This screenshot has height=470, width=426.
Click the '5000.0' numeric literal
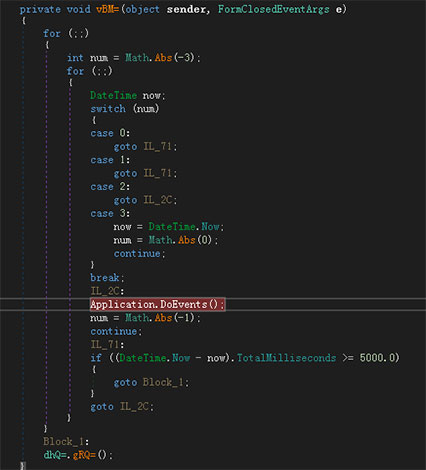[x=377, y=358]
